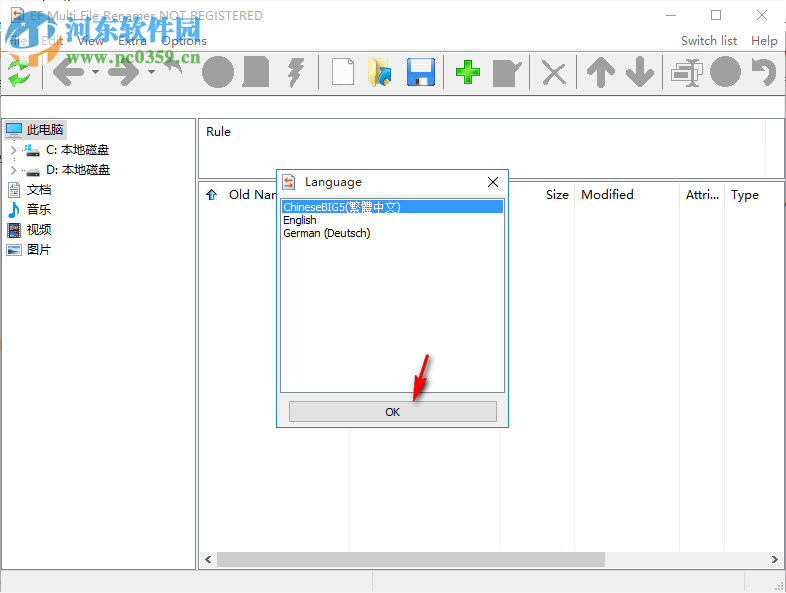The image size is (786, 593).
Task: Move rule up with up arrow
Action: coord(601,72)
